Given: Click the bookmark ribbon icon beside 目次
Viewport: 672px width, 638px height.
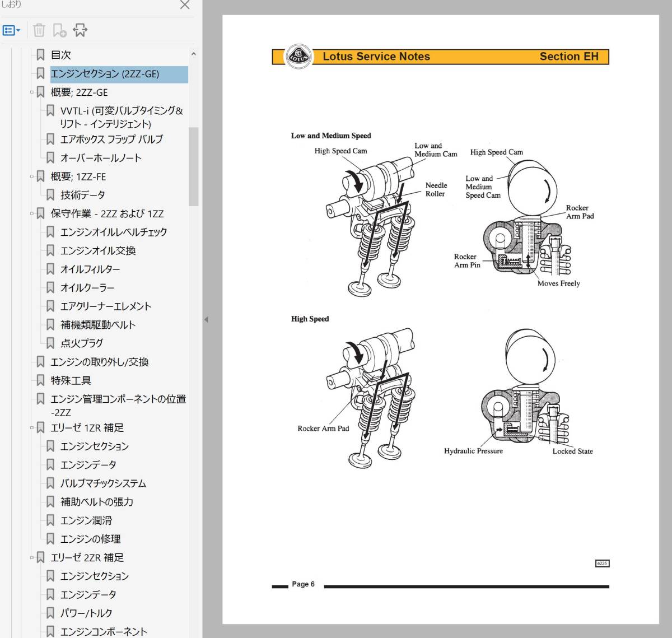Looking at the screenshot, I should coord(40,55).
